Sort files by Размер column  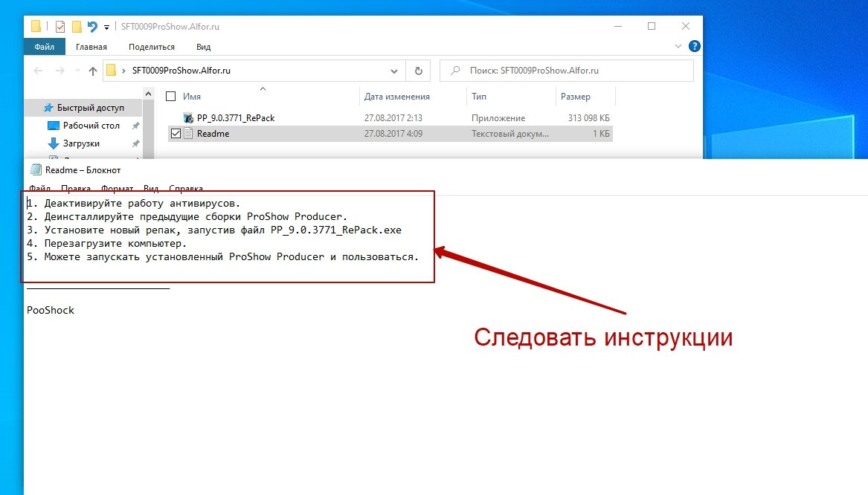(576, 96)
